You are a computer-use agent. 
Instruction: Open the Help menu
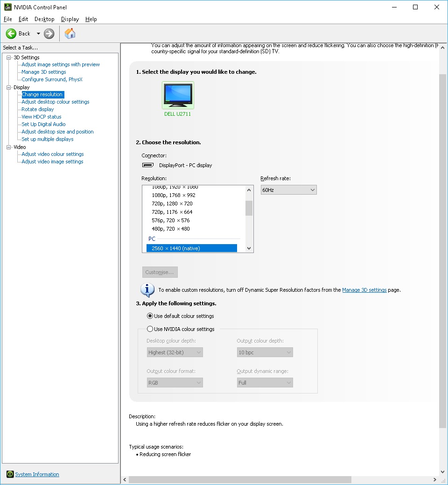pyautogui.click(x=91, y=19)
